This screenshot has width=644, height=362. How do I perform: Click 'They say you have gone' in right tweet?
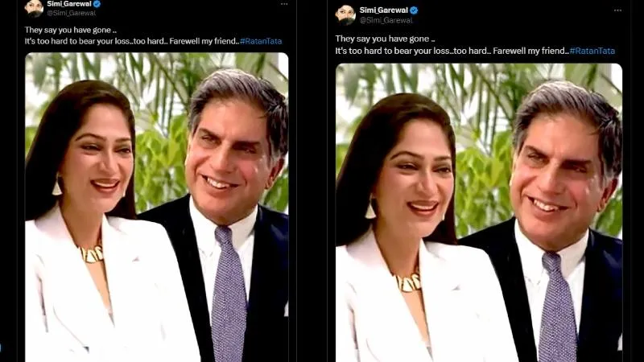point(382,39)
